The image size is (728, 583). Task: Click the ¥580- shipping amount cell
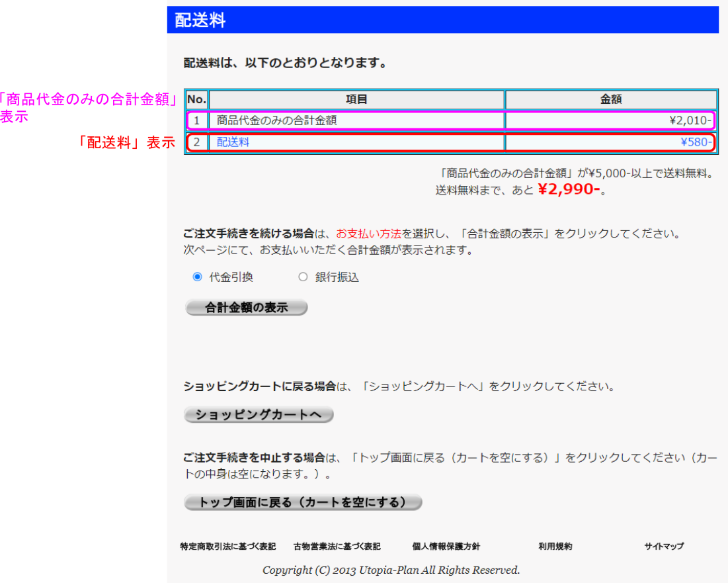click(610, 142)
